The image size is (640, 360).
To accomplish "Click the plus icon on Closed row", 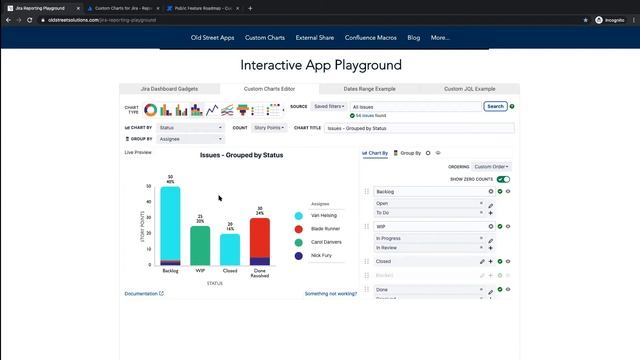I will pyautogui.click(x=491, y=261).
